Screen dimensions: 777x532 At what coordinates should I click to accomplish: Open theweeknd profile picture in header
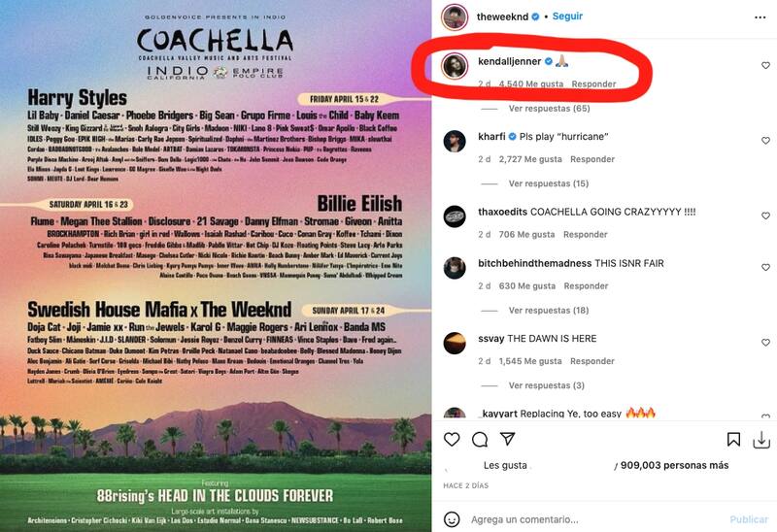(x=454, y=17)
